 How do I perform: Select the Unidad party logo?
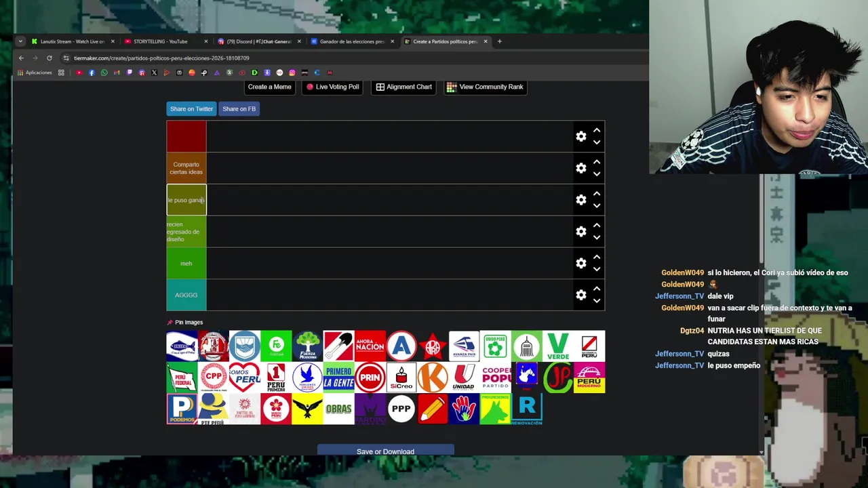[464, 378]
